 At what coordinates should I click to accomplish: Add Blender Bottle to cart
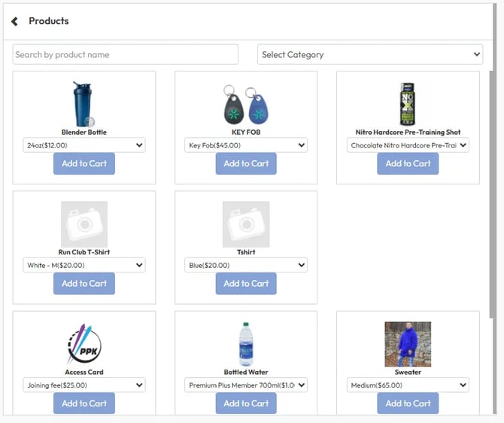pos(84,163)
